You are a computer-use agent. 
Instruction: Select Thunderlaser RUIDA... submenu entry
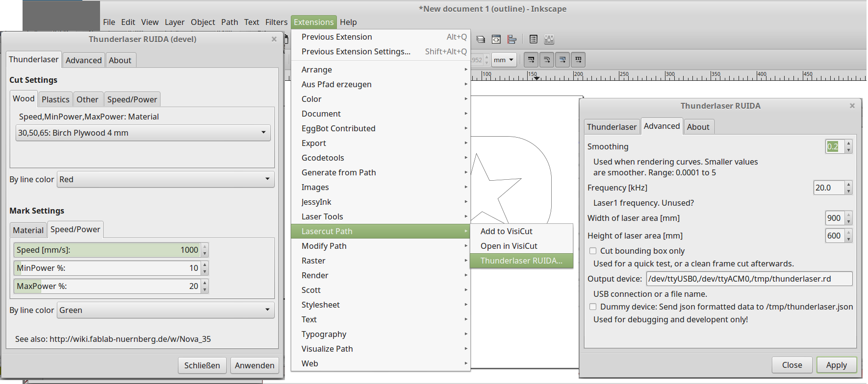pyautogui.click(x=521, y=261)
